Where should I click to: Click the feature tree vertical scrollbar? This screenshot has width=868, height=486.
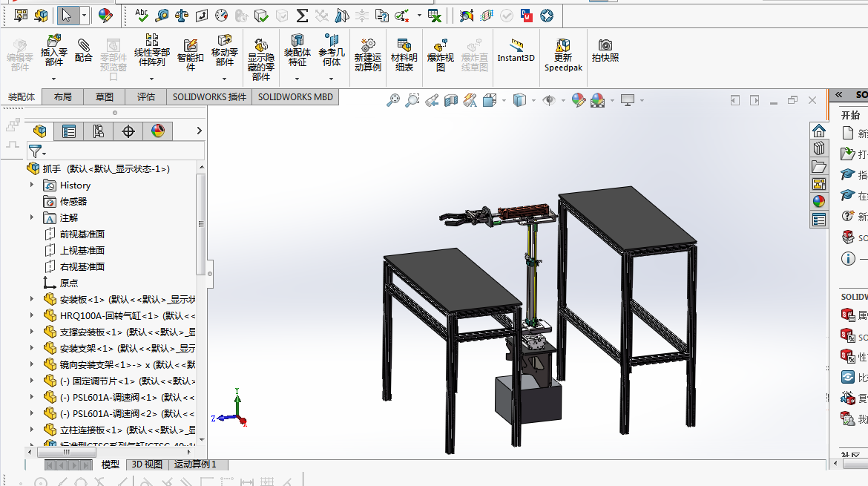pos(201,223)
